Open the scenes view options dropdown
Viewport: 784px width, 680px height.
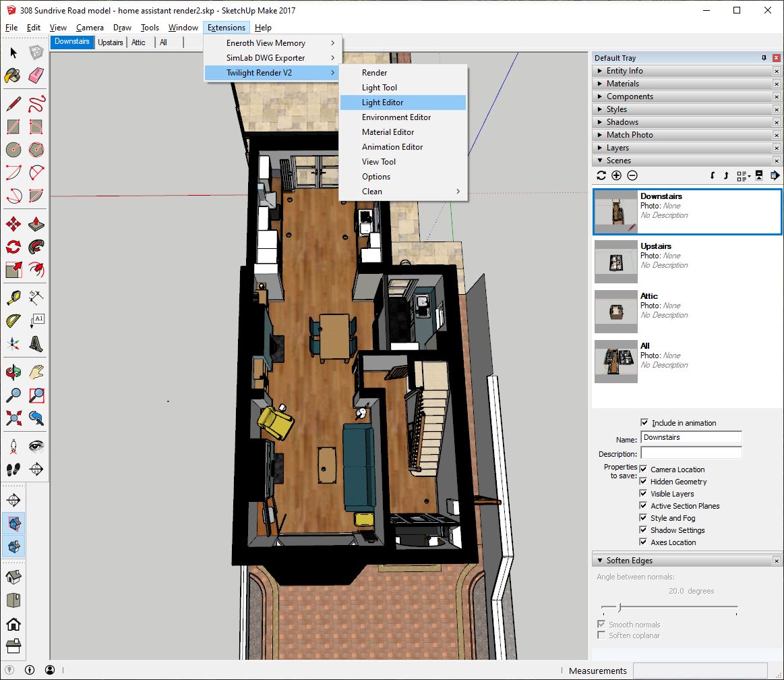point(744,175)
